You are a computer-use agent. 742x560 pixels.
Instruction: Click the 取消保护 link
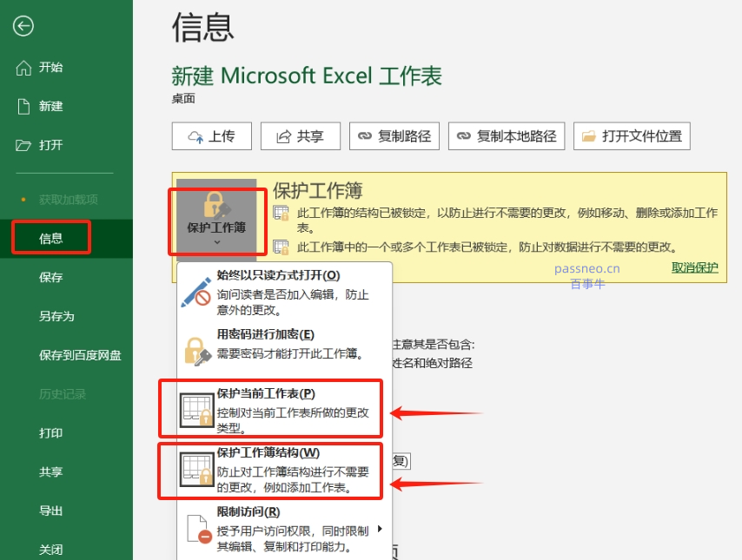coord(695,267)
